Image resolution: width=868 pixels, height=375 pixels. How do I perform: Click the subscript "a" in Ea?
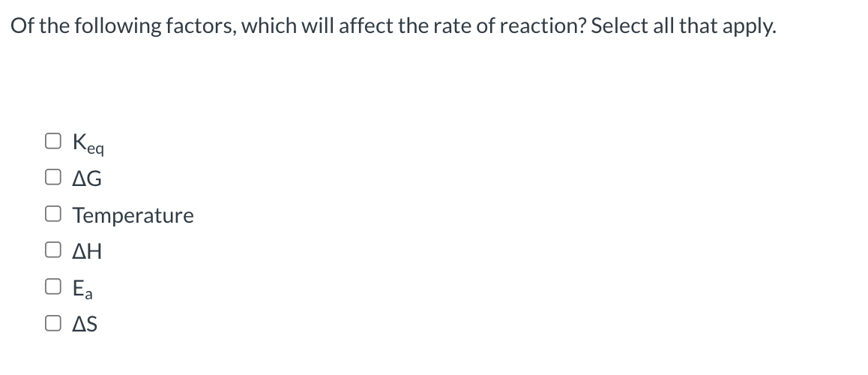point(88,294)
